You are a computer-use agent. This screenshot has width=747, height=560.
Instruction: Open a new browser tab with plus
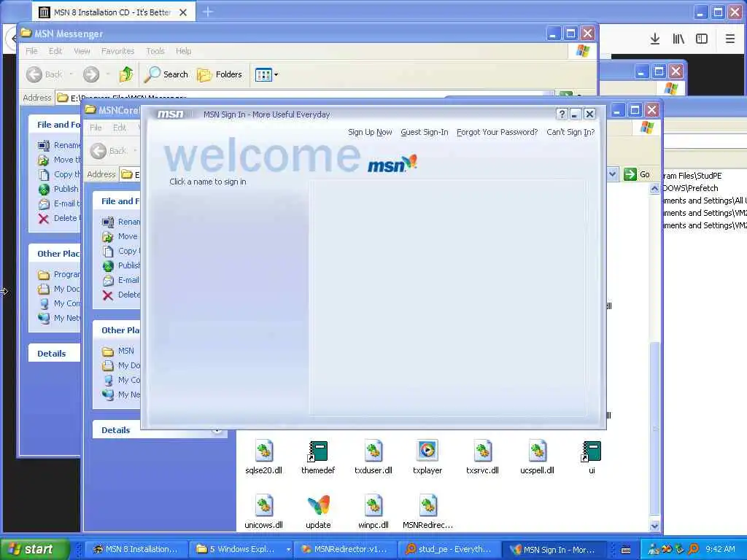[x=208, y=12]
